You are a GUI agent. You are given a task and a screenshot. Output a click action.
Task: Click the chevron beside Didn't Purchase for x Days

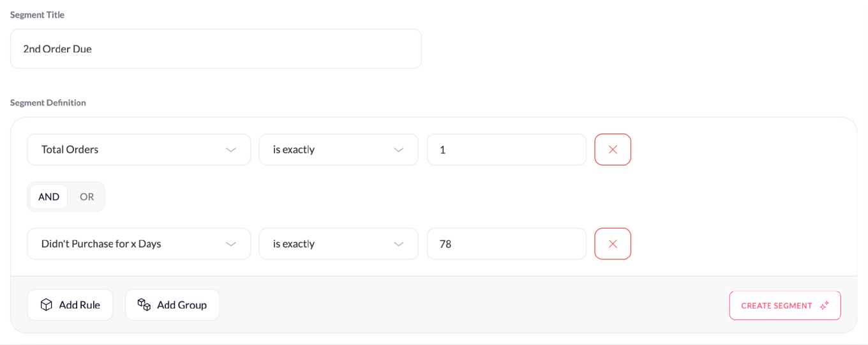231,244
